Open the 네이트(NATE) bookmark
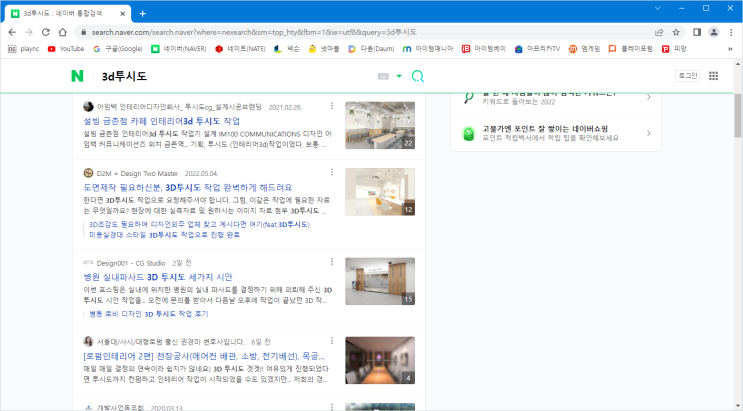 240,48
